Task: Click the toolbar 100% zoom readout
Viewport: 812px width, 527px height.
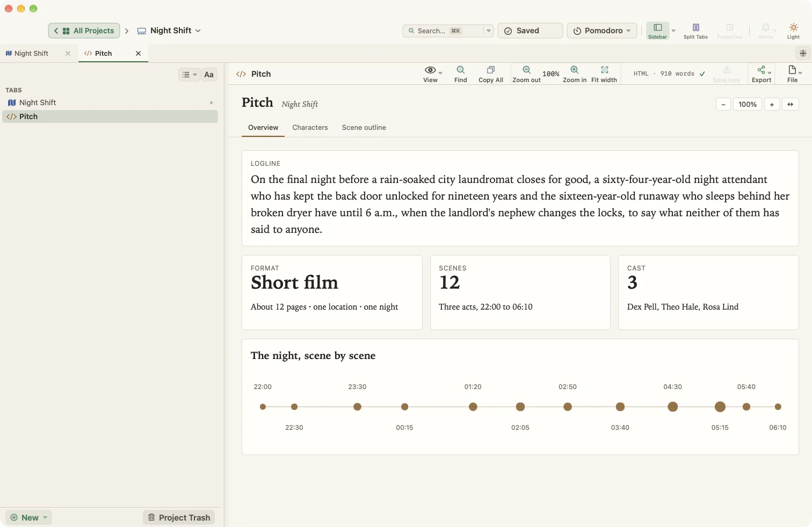Action: [x=550, y=74]
